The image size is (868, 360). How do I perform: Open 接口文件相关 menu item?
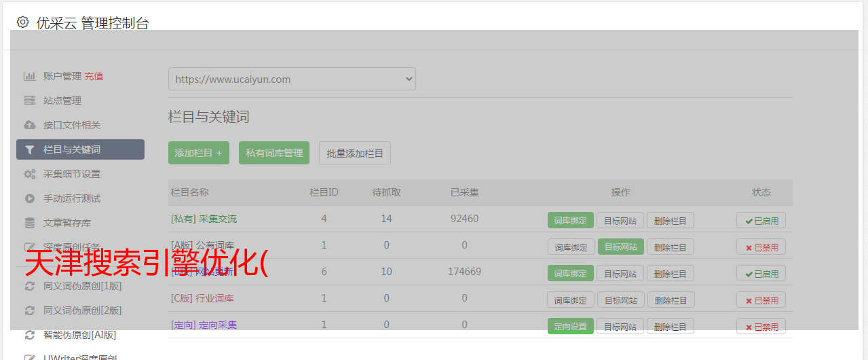point(72,125)
